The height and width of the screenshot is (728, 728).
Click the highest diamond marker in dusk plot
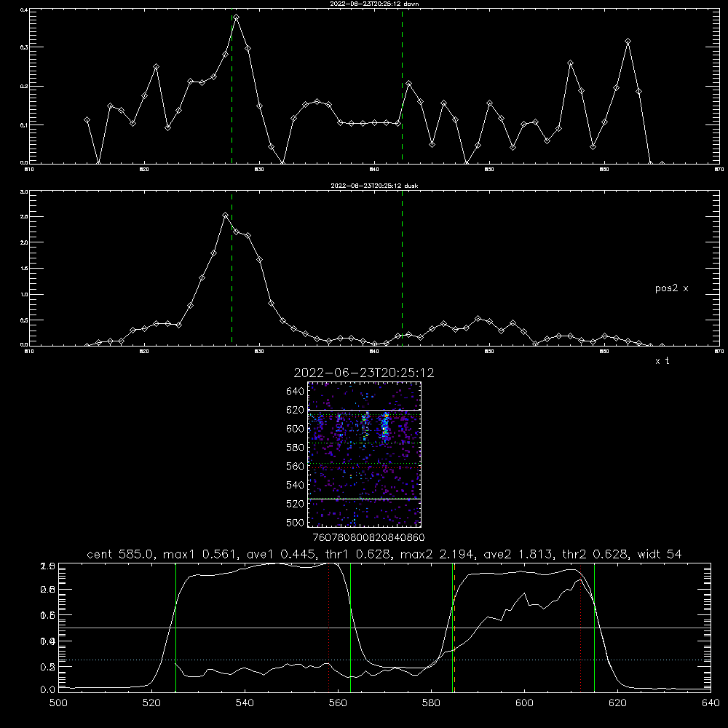(225, 215)
